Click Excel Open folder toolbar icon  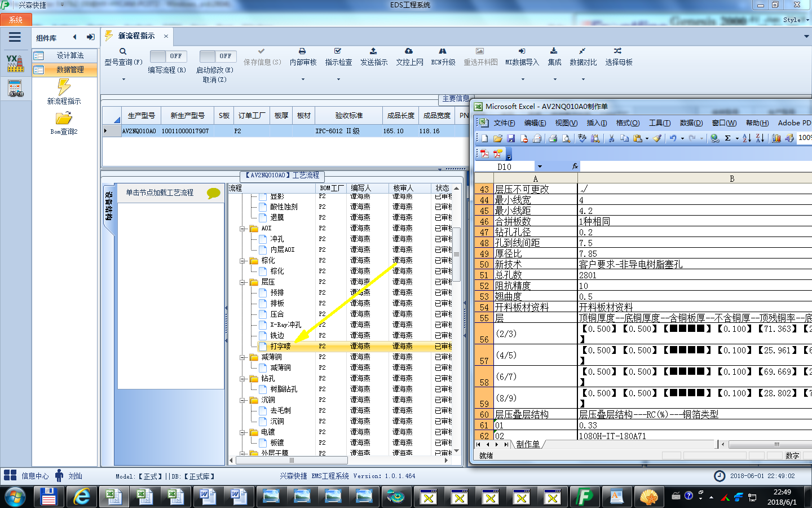tap(498, 138)
